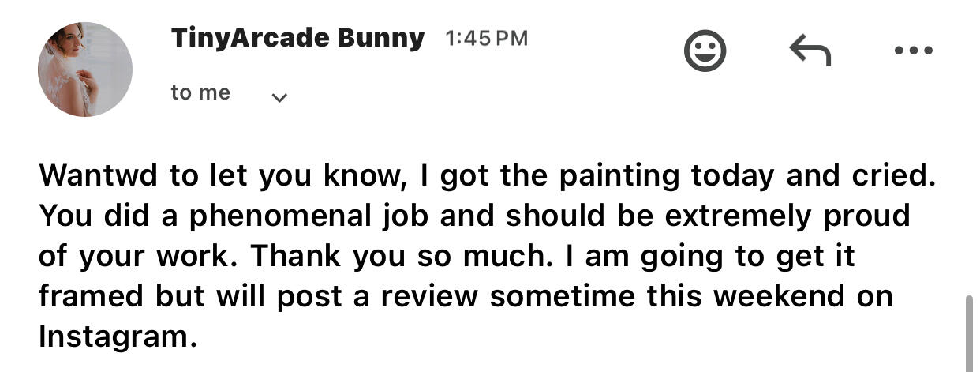
Task: Reply using the curved arrow icon
Action: pos(810,52)
